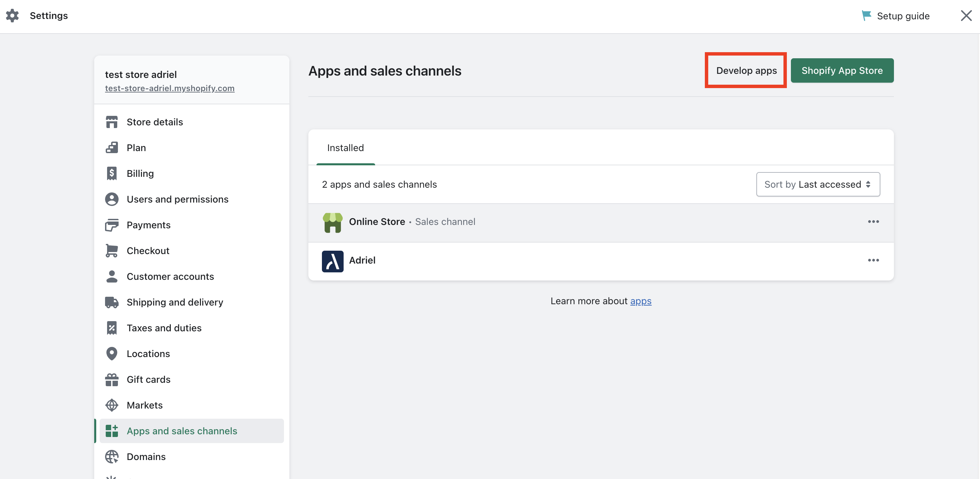Select Locations in the sidebar

tap(192, 354)
